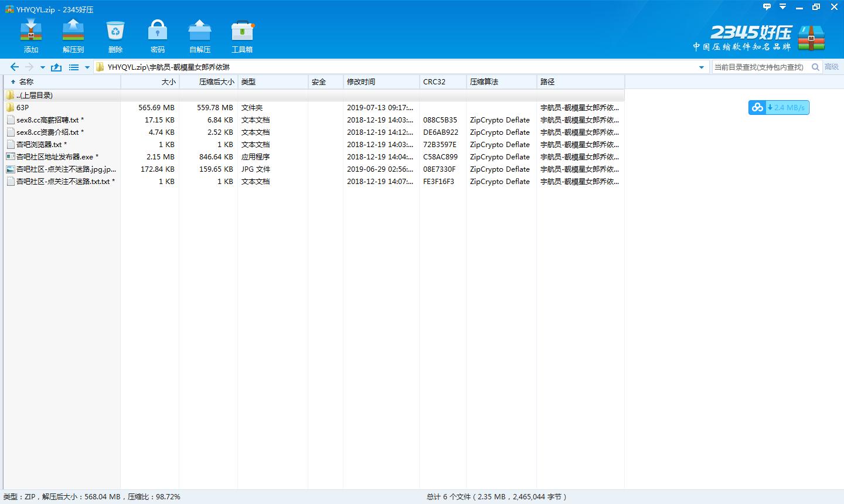This screenshot has width=844, height=504.
Task: Click the 高级 advanced search link
Action: (832, 67)
